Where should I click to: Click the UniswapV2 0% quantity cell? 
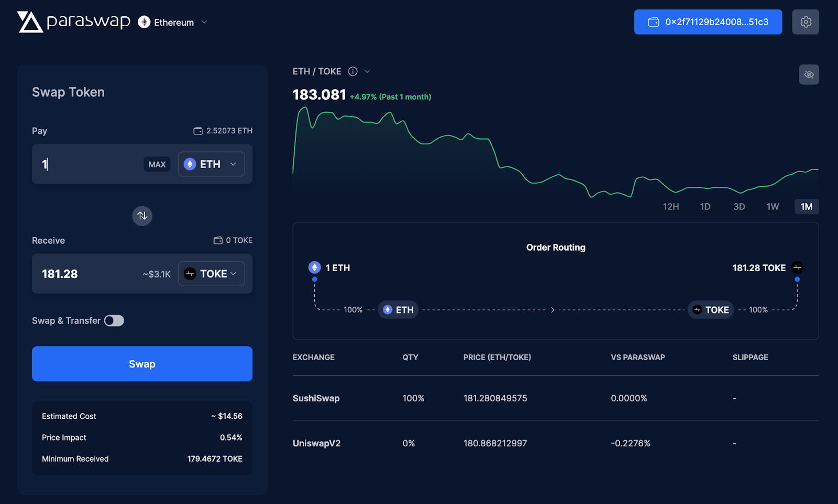point(409,443)
